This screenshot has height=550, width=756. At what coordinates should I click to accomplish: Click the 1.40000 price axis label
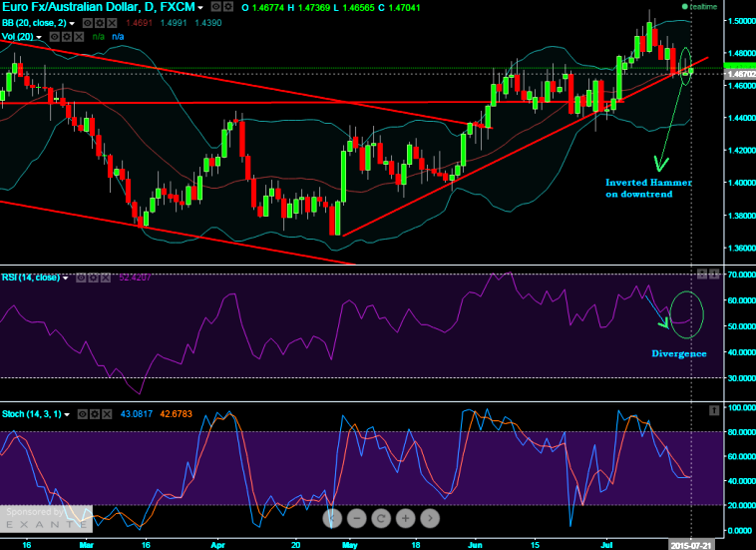point(741,183)
